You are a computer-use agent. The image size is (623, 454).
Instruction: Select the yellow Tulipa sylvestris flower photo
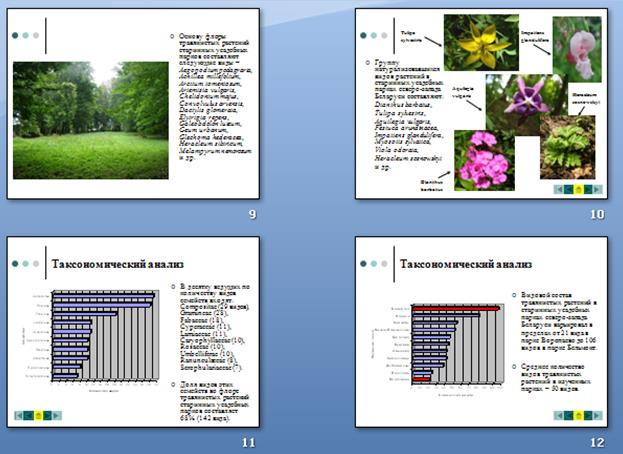click(x=471, y=42)
